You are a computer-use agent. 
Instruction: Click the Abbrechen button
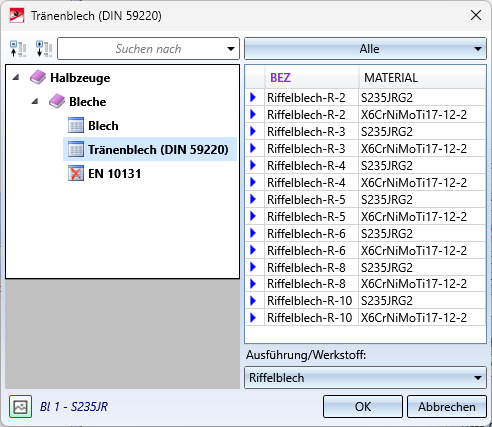[x=447, y=407]
